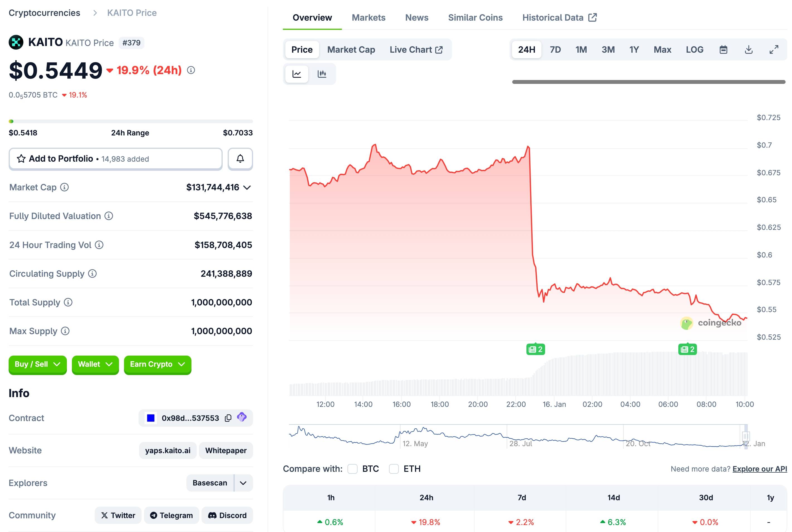
Task: Click Add to Portfolio button
Action: pyautogui.click(x=115, y=159)
